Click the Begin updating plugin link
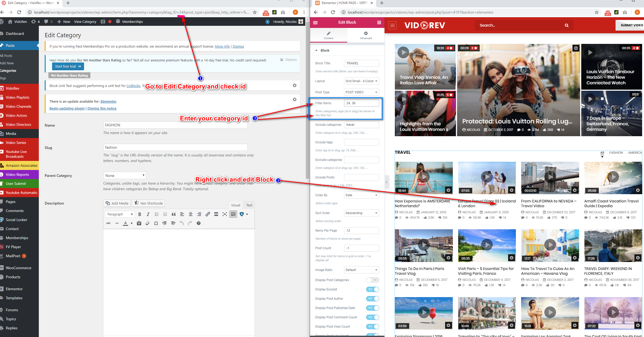The image size is (644, 337). point(67,109)
